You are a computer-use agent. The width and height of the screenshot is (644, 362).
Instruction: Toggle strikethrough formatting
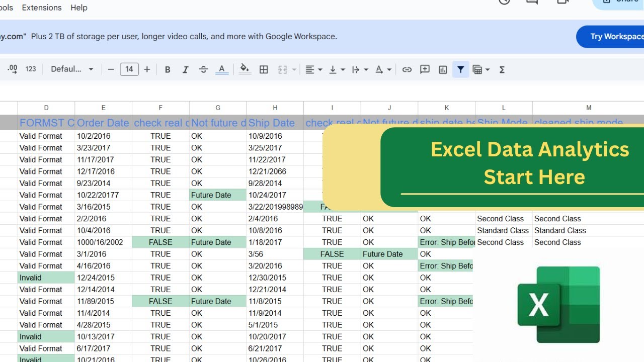(x=203, y=70)
